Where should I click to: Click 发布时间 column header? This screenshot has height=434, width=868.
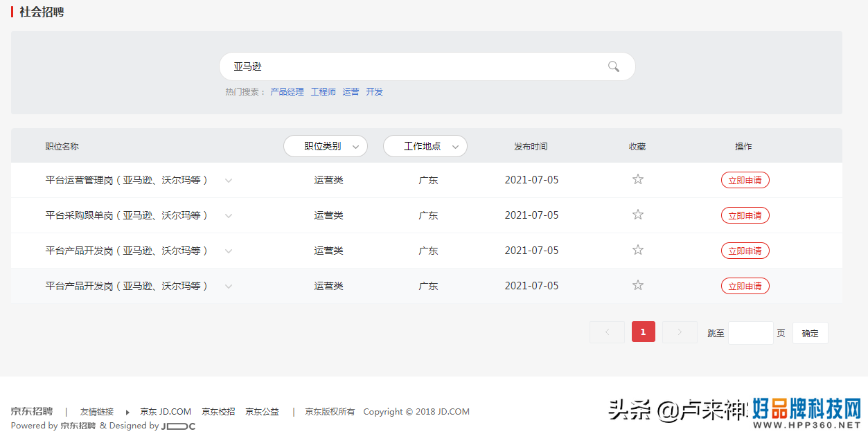(531, 147)
